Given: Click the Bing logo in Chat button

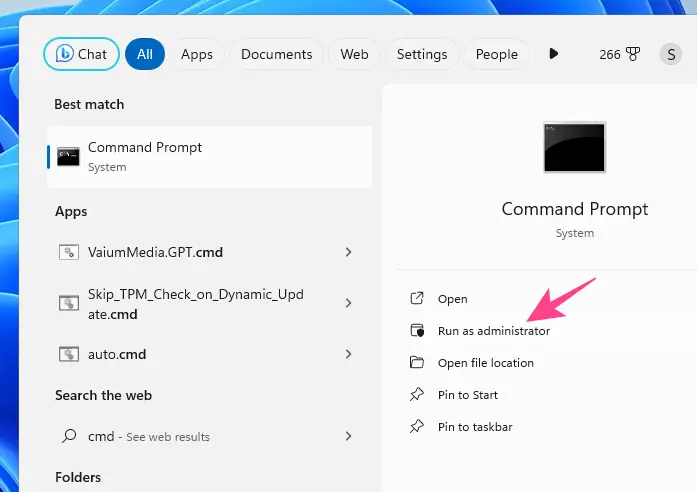Looking at the screenshot, I should [64, 54].
